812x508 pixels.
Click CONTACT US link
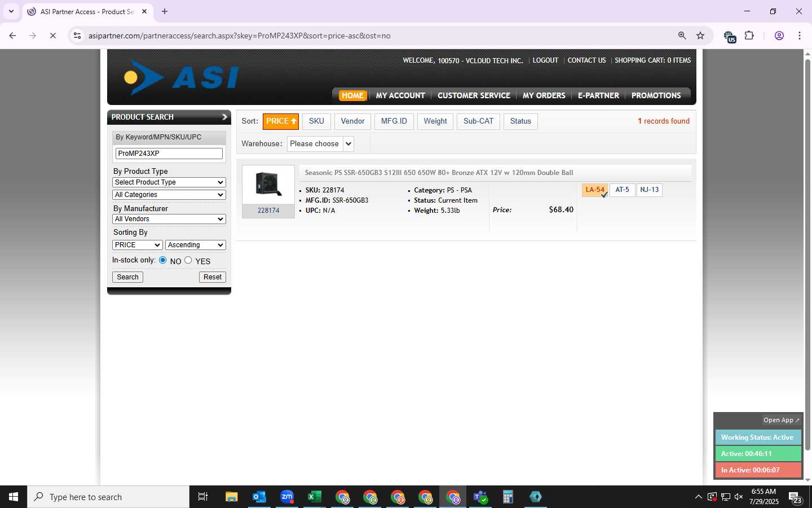tap(586, 60)
